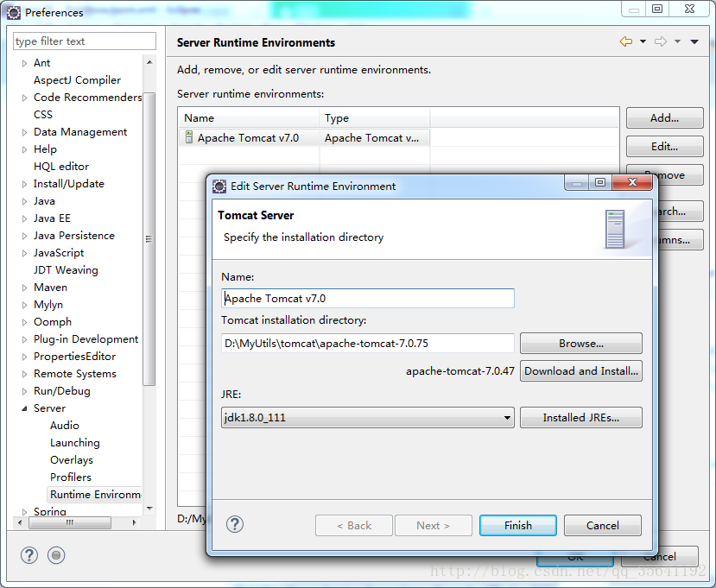Viewport: 716px width, 588px height.
Task: Select CSS in preferences tree
Action: click(43, 115)
